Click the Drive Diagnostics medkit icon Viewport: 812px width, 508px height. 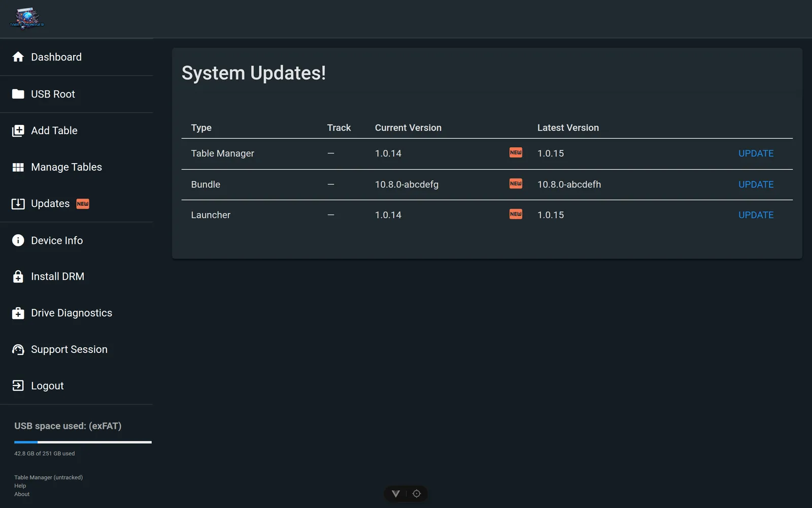click(18, 313)
